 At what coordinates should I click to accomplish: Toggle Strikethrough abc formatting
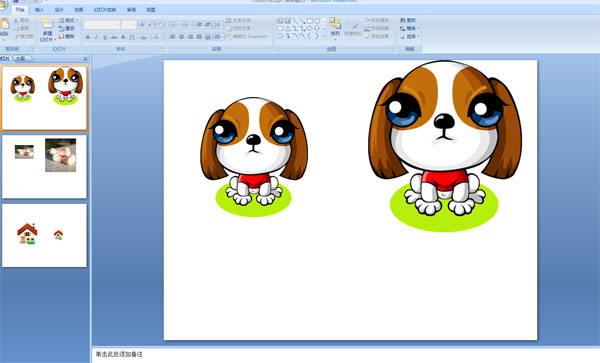point(114,37)
